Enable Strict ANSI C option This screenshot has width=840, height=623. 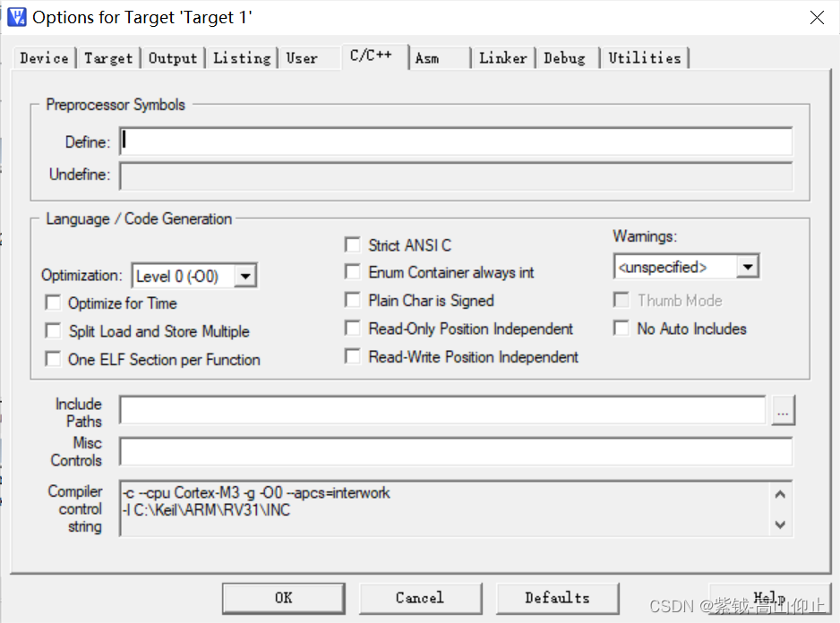[x=353, y=244]
